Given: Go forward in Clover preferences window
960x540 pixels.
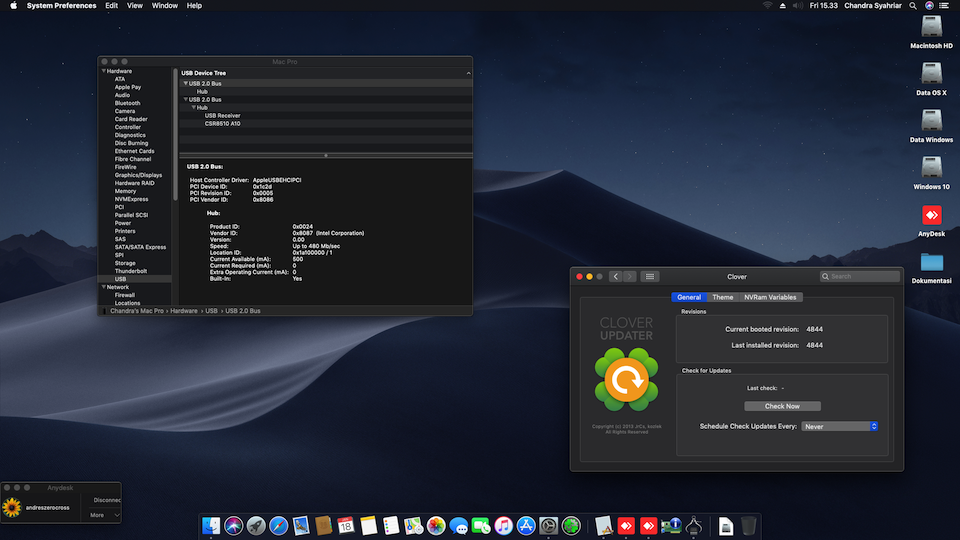Looking at the screenshot, I should [x=629, y=277].
